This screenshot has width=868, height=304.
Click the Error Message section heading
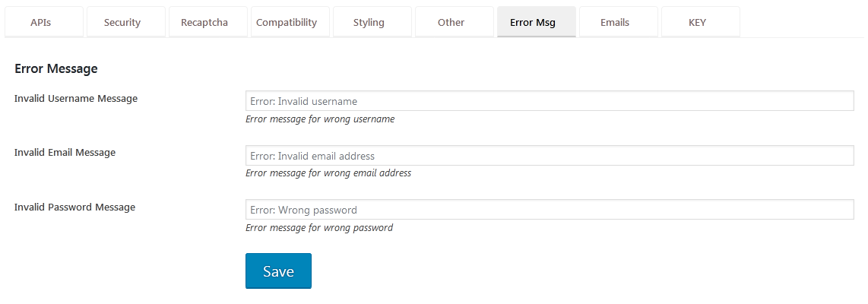tap(56, 68)
